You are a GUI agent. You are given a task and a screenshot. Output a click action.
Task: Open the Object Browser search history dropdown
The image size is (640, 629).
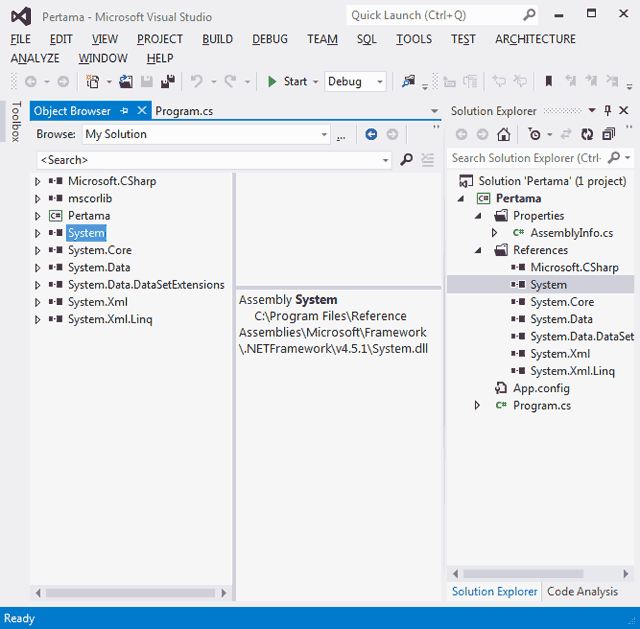click(x=385, y=160)
